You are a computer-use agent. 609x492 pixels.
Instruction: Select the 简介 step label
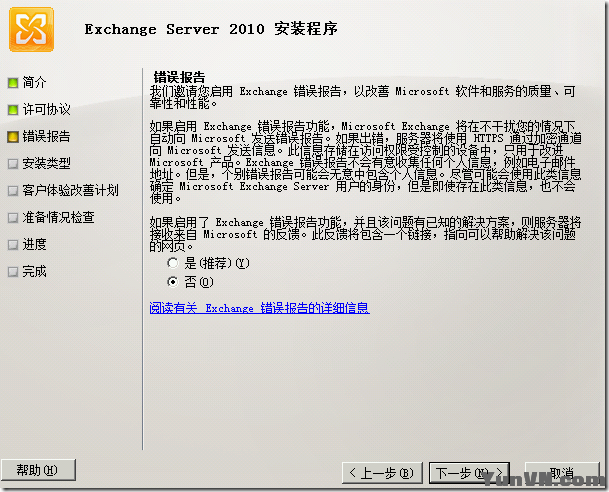coord(34,82)
